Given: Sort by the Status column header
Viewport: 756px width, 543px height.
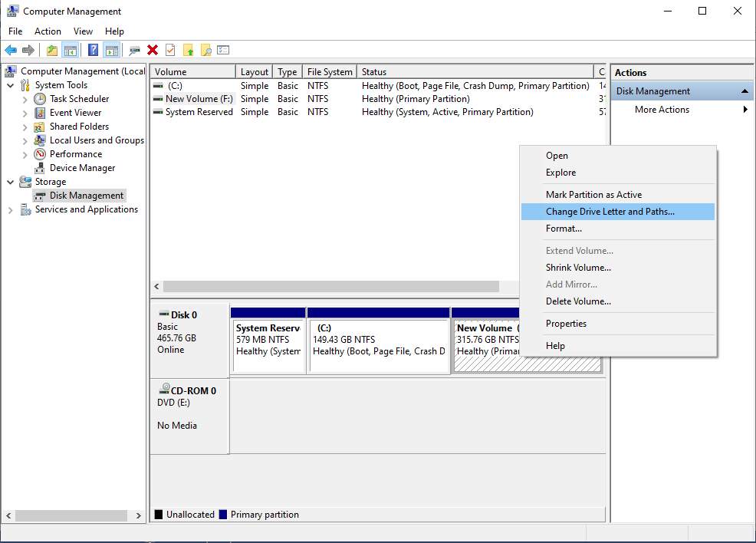Looking at the screenshot, I should pyautogui.click(x=475, y=72).
